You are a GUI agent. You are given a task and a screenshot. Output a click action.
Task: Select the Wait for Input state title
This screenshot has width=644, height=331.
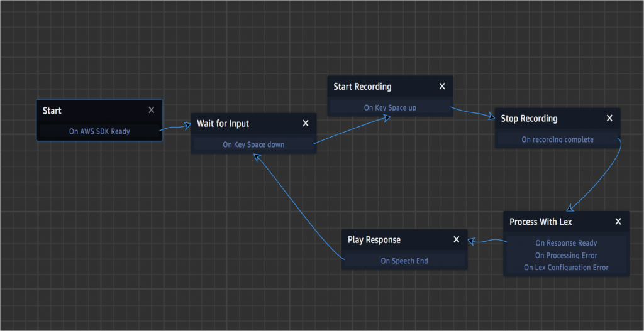pyautogui.click(x=223, y=124)
